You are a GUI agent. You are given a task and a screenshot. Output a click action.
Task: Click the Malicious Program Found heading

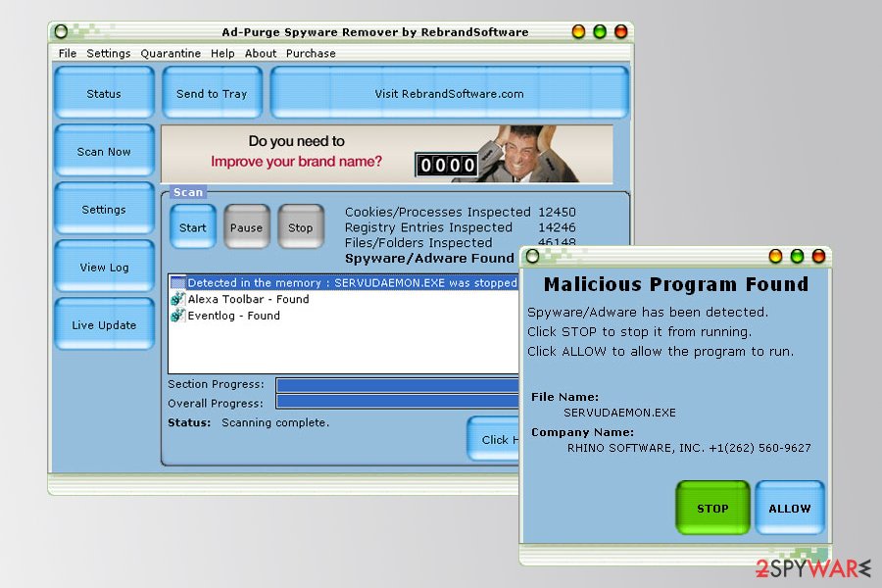pos(675,284)
